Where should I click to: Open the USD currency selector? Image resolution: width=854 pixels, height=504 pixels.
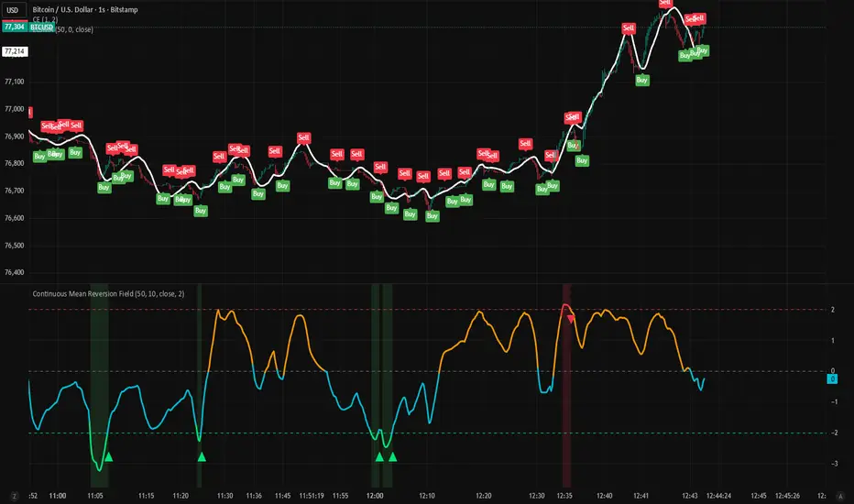pyautogui.click(x=13, y=10)
